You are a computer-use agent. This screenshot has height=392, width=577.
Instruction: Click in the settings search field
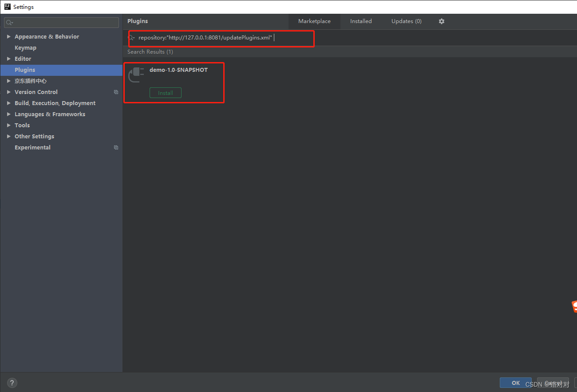pyautogui.click(x=61, y=23)
